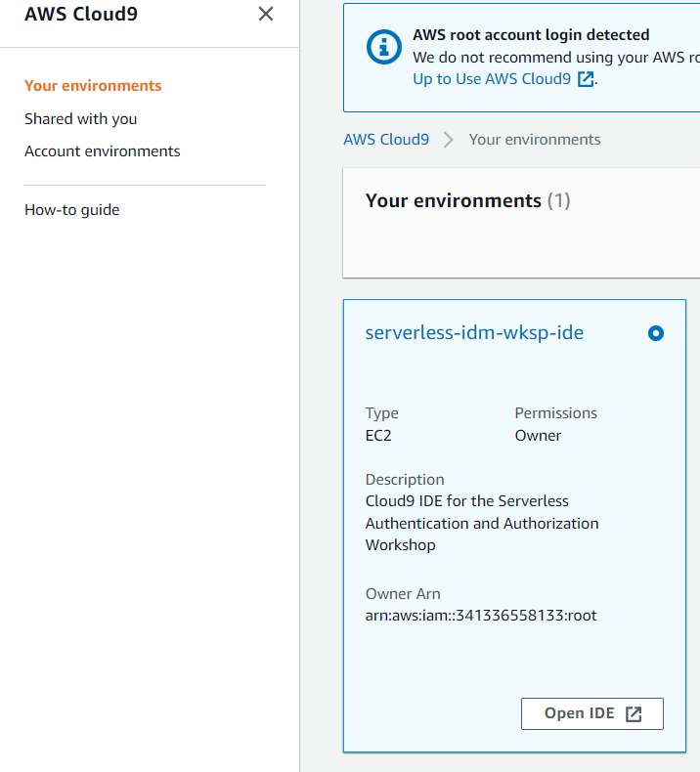Open Your environments in the sidebar
700x772 pixels.
(93, 86)
